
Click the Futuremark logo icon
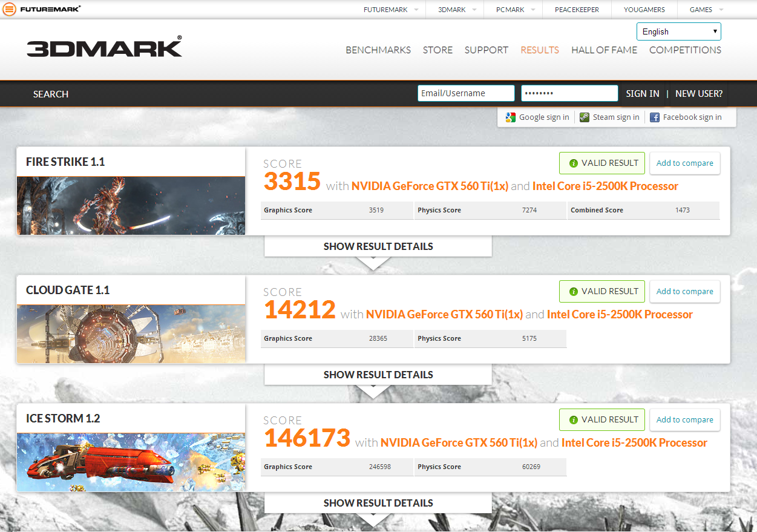[10, 9]
